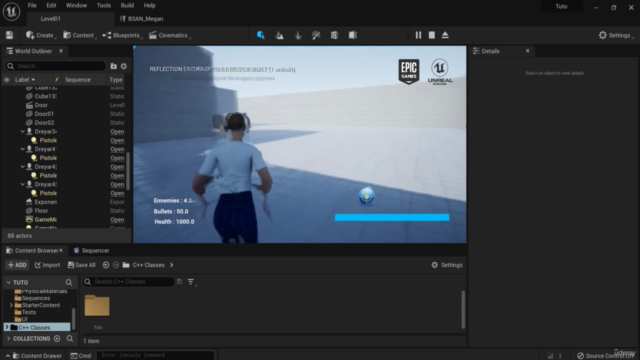Click the Source Control Off status icon
The width and height of the screenshot is (640, 360).
point(580,356)
